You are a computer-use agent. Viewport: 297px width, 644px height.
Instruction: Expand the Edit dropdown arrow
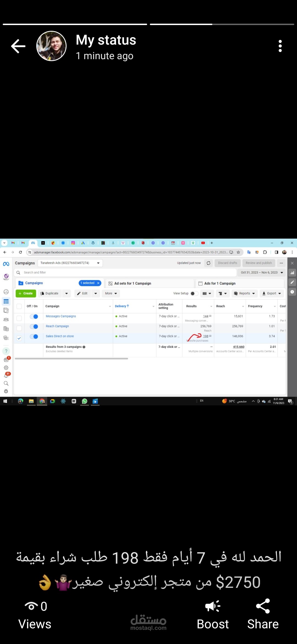tap(95, 293)
